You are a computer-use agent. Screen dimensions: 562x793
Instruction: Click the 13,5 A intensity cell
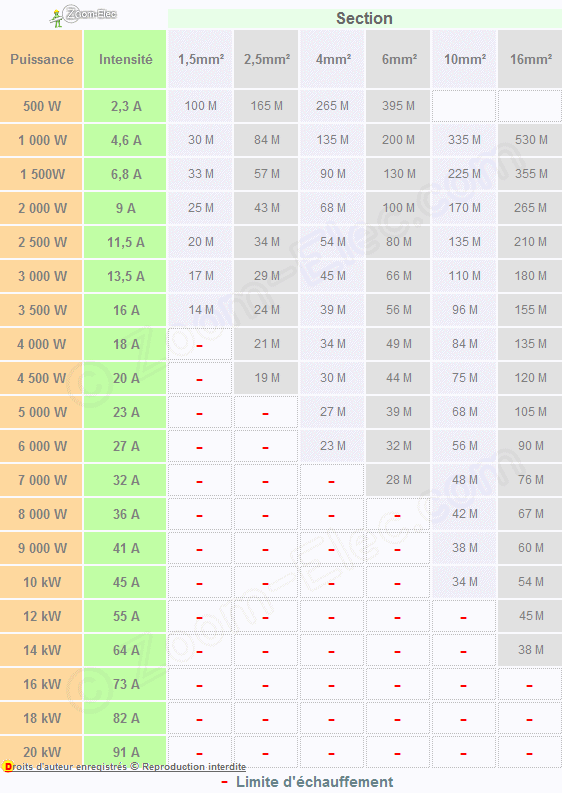(x=125, y=276)
